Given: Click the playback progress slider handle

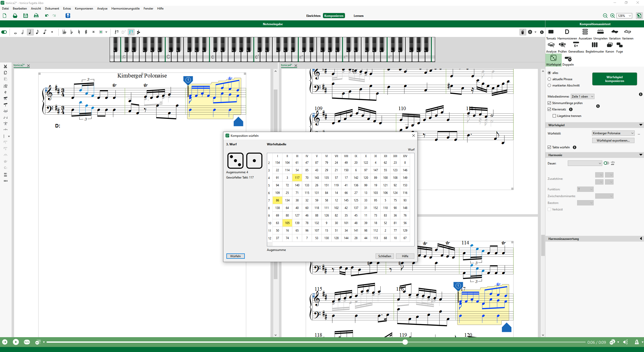Looking at the screenshot, I should pyautogui.click(x=405, y=342).
